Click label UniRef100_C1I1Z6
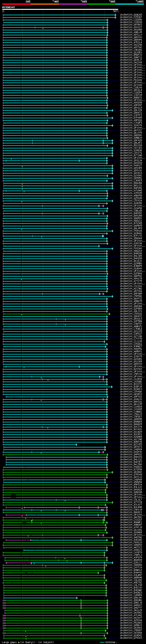146x644 pixels. coord(131,341)
